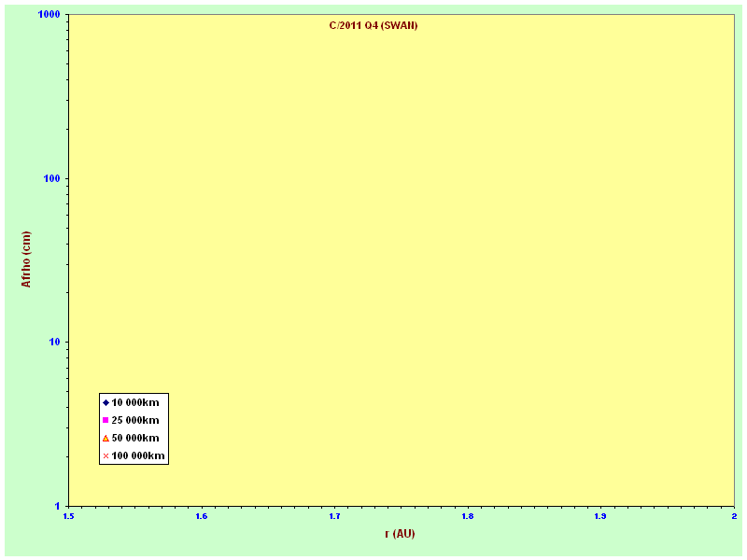
Task: Click the orange triangle legend marker
Action: (x=106, y=438)
